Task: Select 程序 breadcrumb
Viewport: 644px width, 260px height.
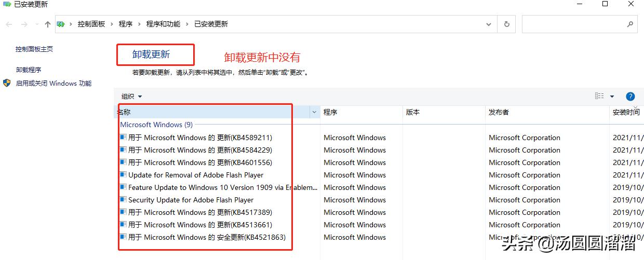Action: click(126, 24)
